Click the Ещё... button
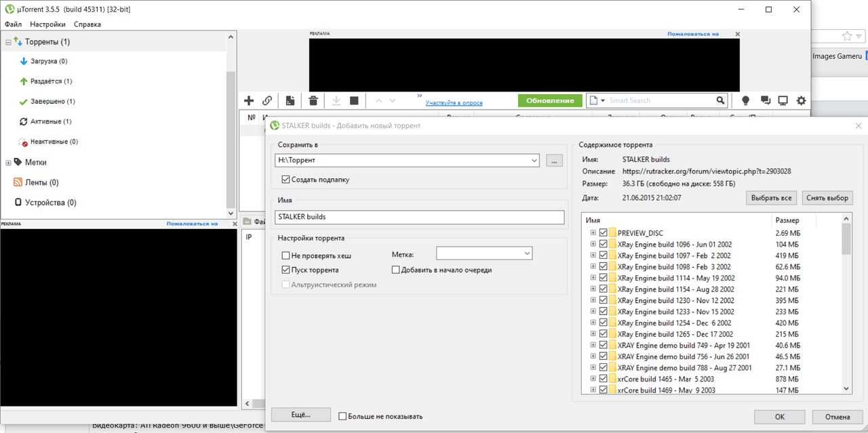This screenshot has height=433, width=868. tap(300, 414)
